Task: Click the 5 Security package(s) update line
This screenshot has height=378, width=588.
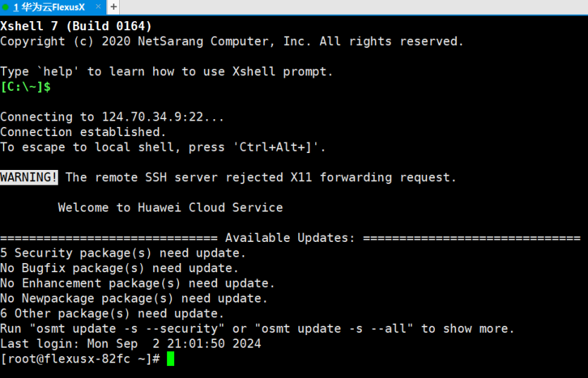Action: [x=123, y=253]
